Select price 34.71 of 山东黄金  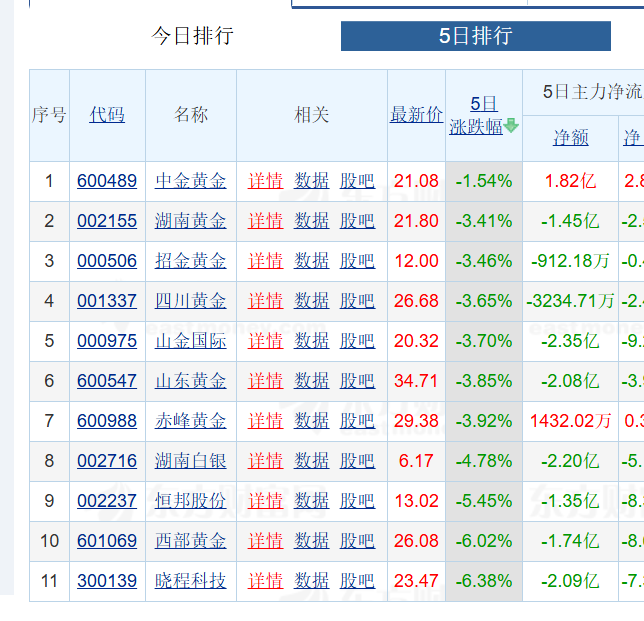pyautogui.click(x=416, y=381)
